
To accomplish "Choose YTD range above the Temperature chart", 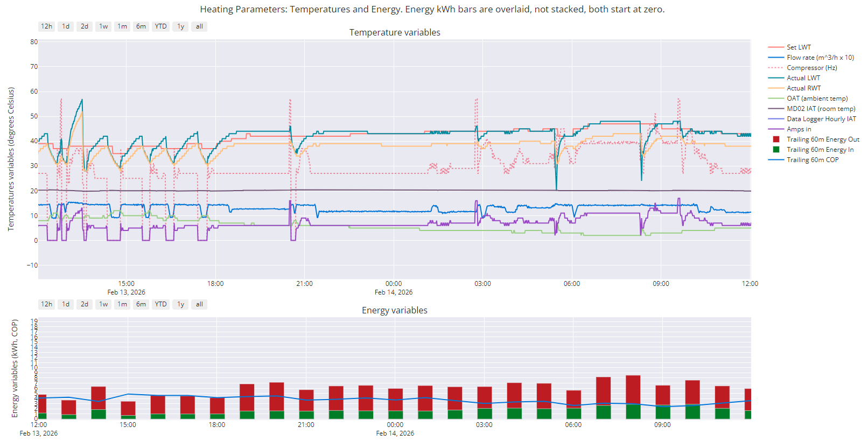I will tap(160, 26).
